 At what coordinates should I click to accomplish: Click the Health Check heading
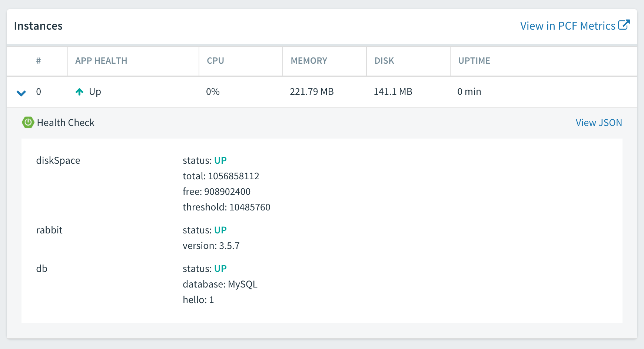[66, 123]
